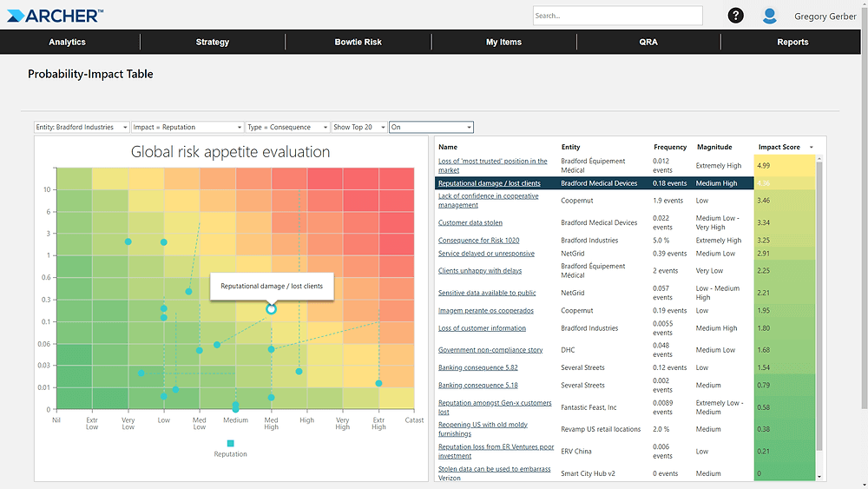Open Loss of customer information link
This screenshot has width=868, height=489.
coord(482,328)
